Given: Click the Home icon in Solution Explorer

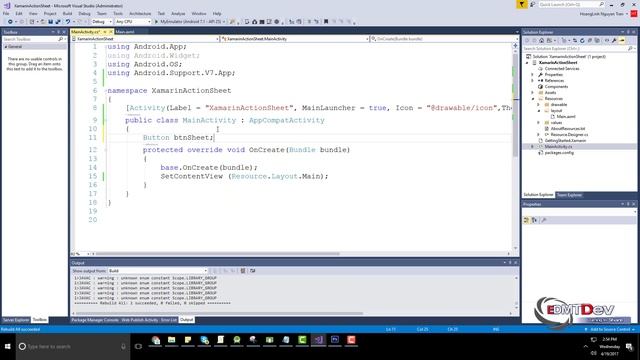Looking at the screenshot, I should pyautogui.click(x=542, y=40).
